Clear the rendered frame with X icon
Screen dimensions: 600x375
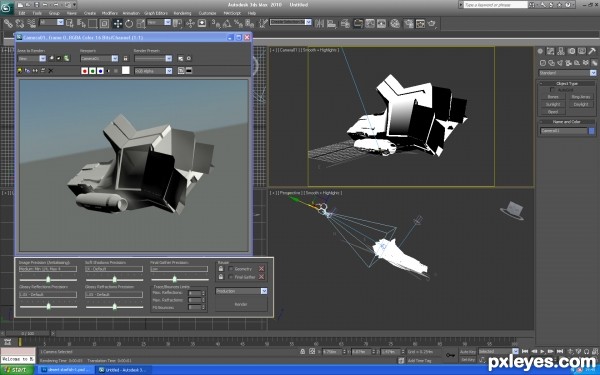(x=50, y=71)
